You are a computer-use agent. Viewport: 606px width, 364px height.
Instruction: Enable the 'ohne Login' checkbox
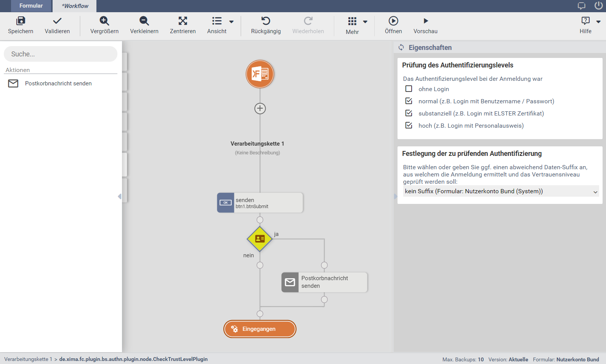[x=409, y=89]
